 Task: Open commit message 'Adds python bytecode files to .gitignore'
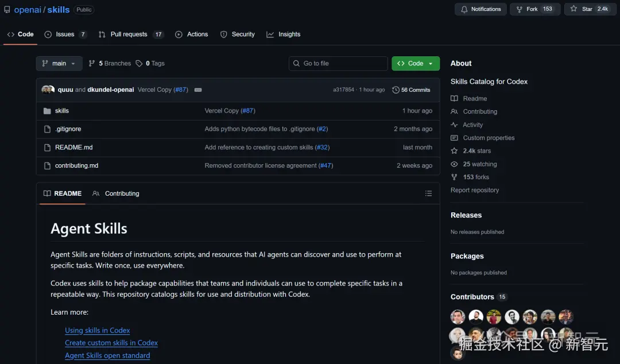260,129
